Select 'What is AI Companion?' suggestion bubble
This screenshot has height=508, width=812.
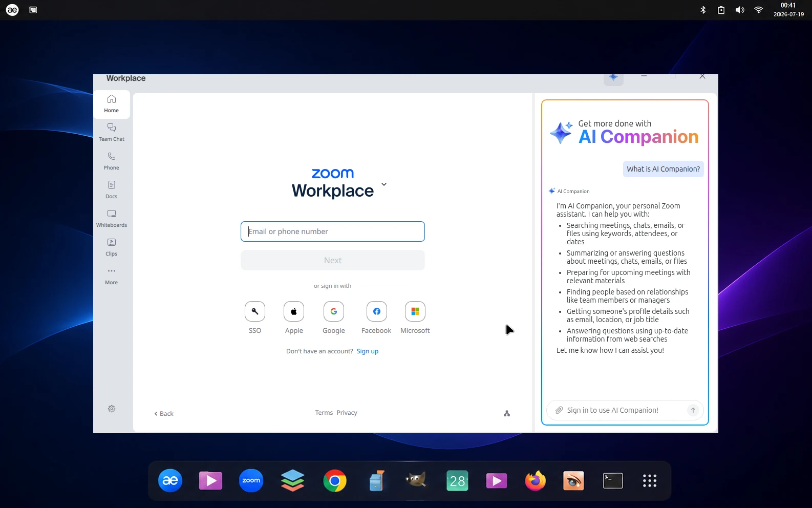(664, 169)
